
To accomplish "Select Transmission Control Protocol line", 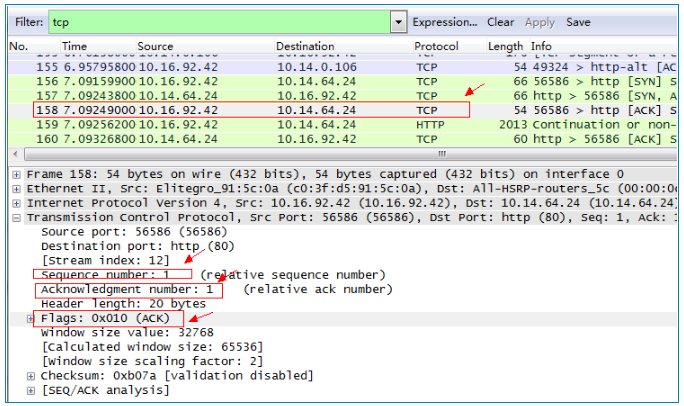I will point(351,218).
